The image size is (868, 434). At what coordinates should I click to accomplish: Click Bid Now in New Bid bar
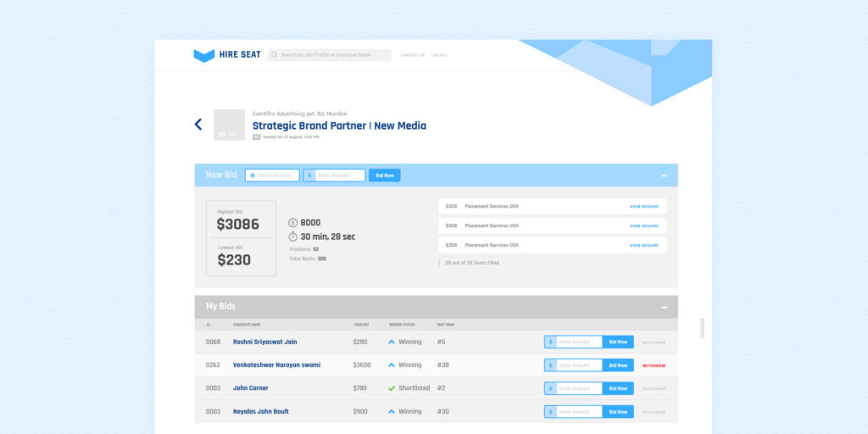pos(385,175)
